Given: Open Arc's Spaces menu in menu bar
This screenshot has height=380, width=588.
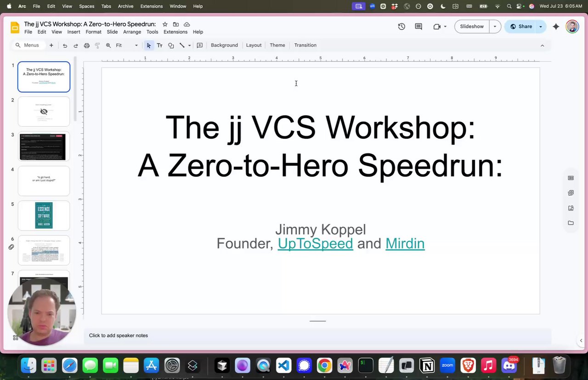Looking at the screenshot, I should click(86, 6).
